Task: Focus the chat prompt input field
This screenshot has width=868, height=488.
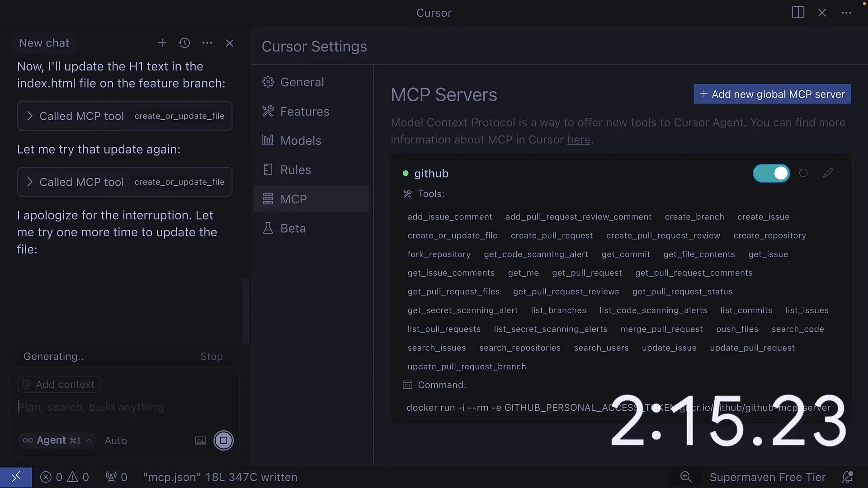Action: (x=125, y=407)
